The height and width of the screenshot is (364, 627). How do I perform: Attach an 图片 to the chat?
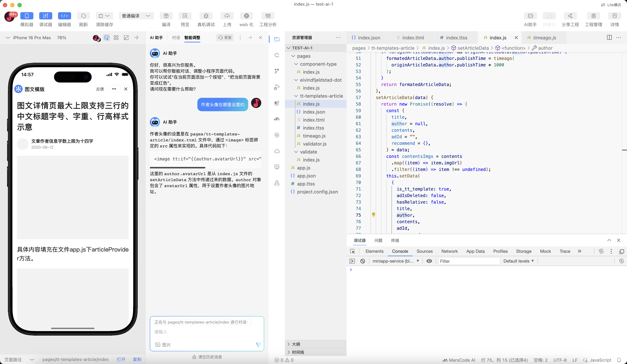click(163, 345)
